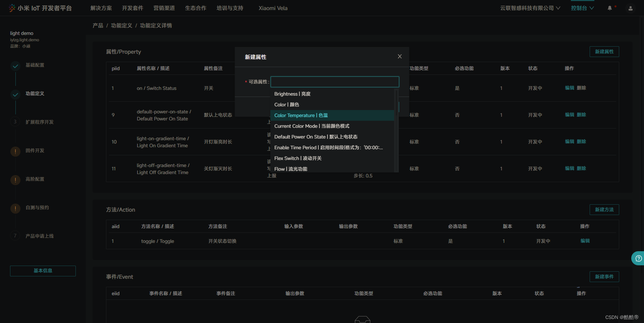Select Current Color Mode option
The image size is (644, 323).
point(332,126)
